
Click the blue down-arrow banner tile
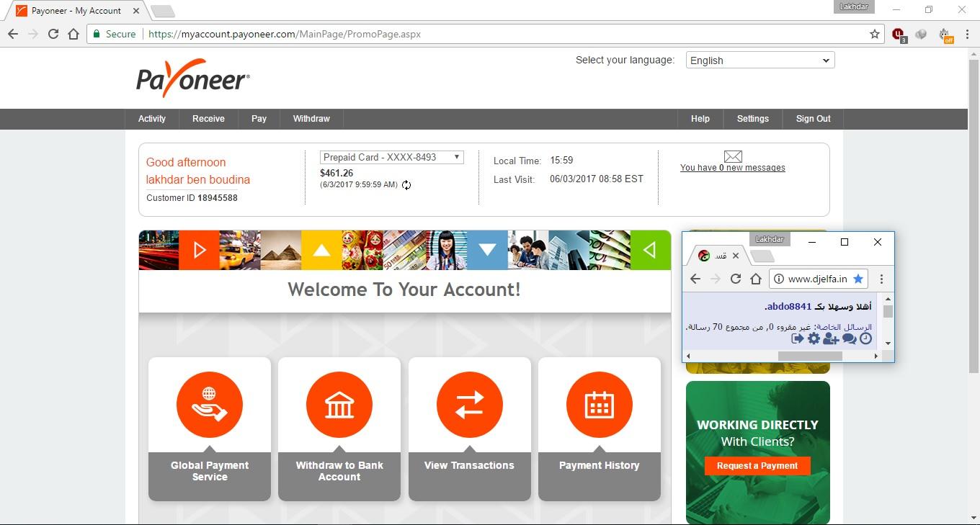(487, 250)
